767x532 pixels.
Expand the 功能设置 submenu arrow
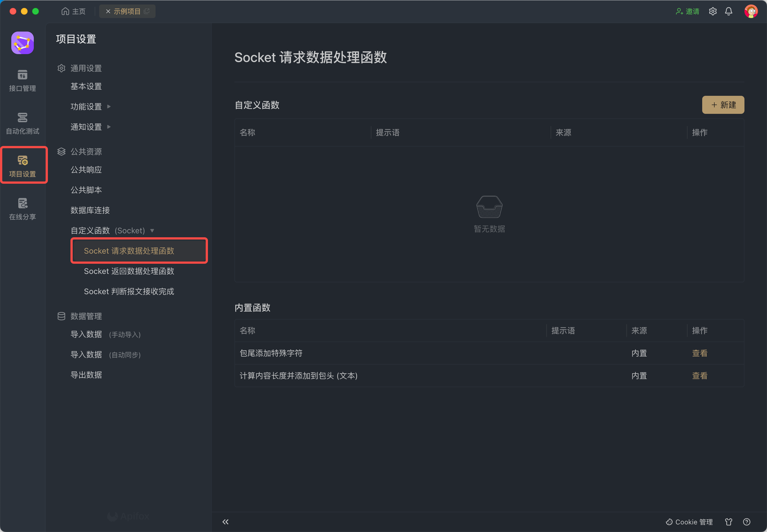(x=109, y=107)
